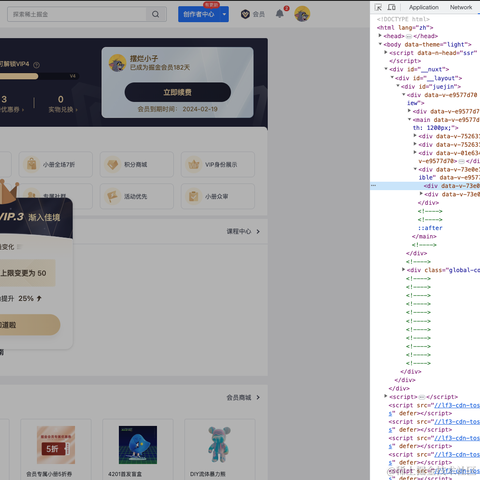This screenshot has width=480, height=480.
Task: Focus the 探索稀土掘金 search field
Action: pos(77,14)
